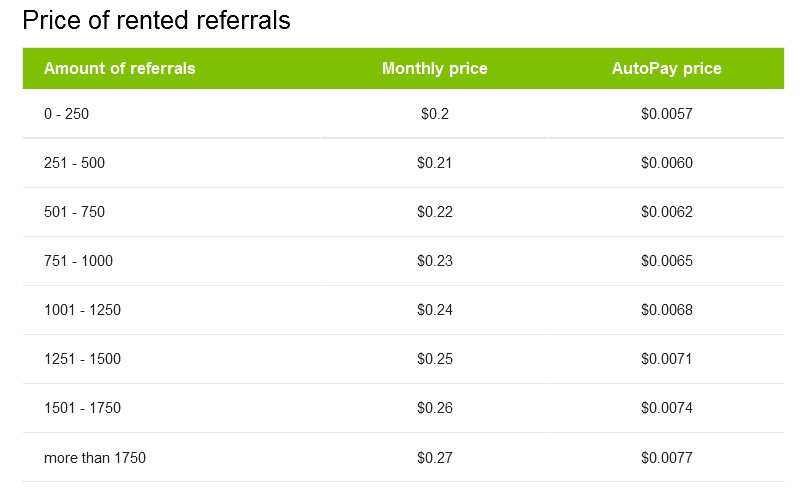The height and width of the screenshot is (502, 812).
Task: Click the $0.2 monthly price cell
Action: 434,113
